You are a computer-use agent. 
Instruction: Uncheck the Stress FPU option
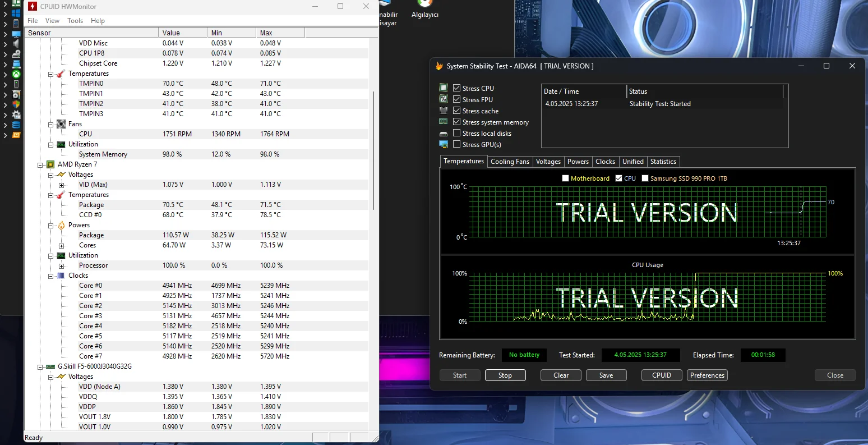click(457, 99)
